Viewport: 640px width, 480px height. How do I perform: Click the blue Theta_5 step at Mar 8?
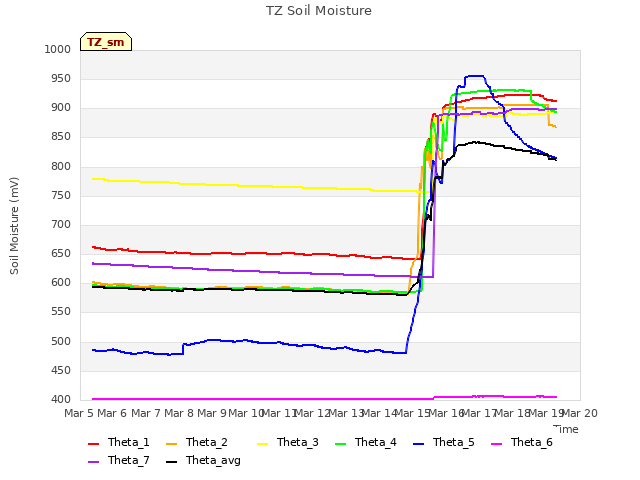[x=183, y=349]
